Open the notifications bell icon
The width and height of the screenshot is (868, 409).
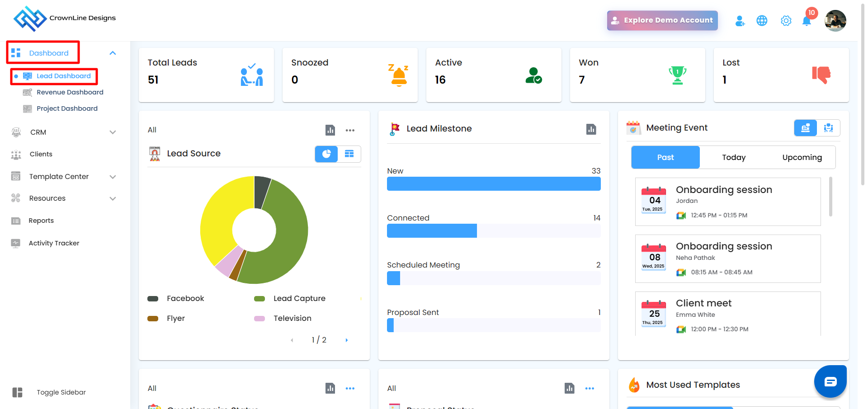(x=807, y=21)
